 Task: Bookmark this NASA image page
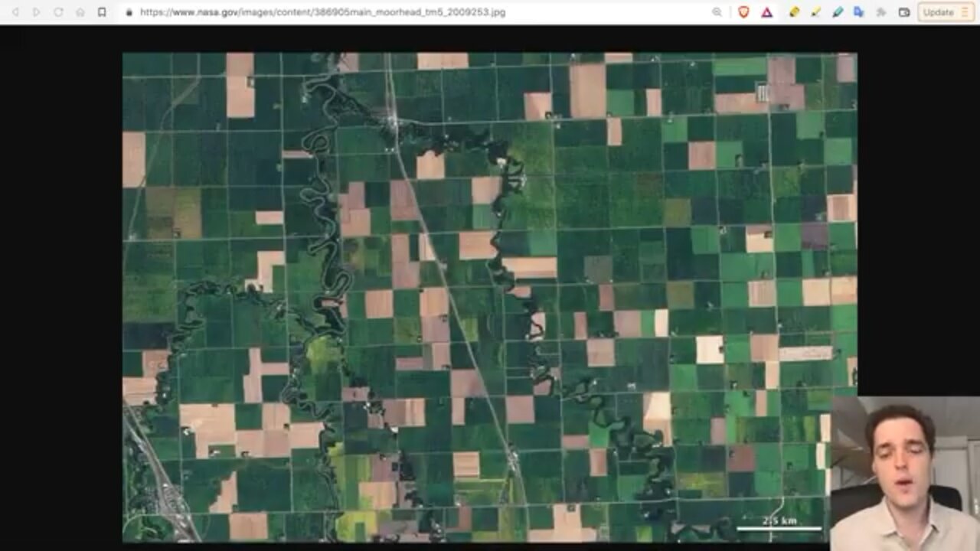pyautogui.click(x=102, y=12)
